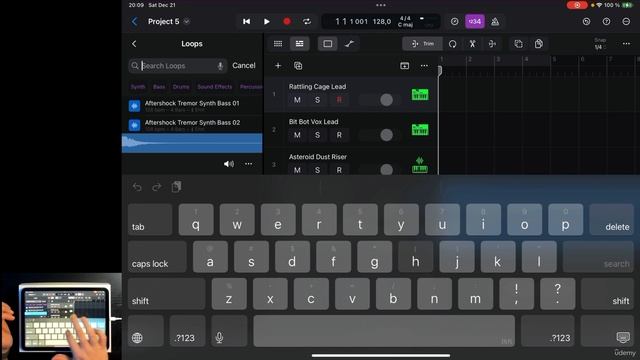Filter loops by Synth
The image size is (640, 360).
pyautogui.click(x=138, y=87)
